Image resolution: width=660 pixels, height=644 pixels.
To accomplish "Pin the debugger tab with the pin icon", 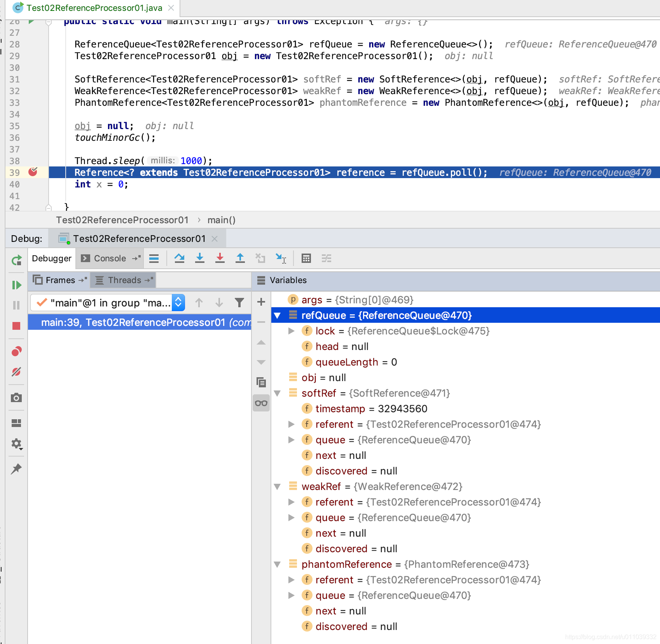I will pos(16,469).
